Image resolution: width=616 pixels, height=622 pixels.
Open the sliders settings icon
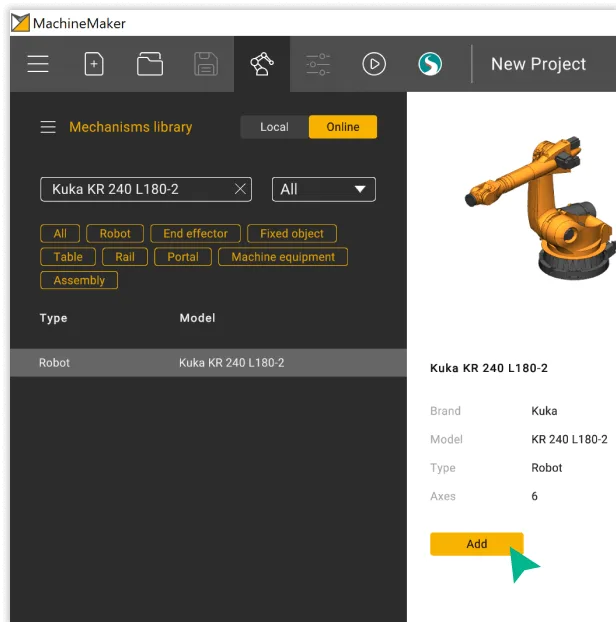tap(318, 64)
